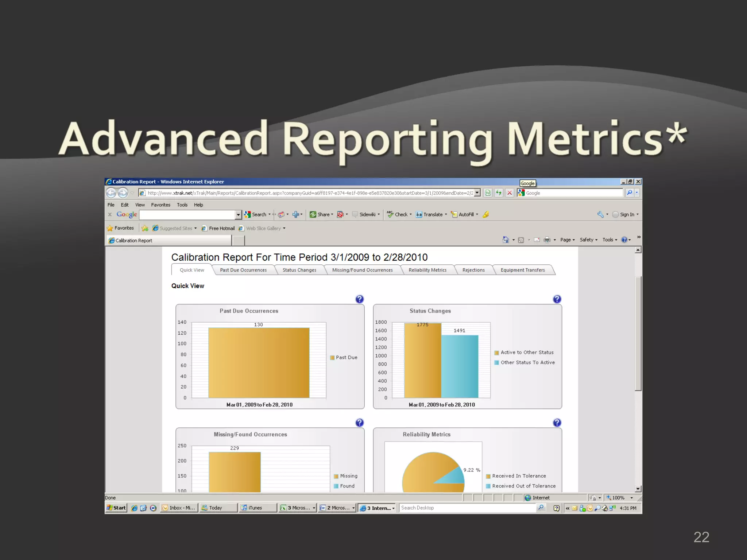The width and height of the screenshot is (747, 560).
Task: Click the help icon above Status Changes chart
Action: [x=557, y=299]
